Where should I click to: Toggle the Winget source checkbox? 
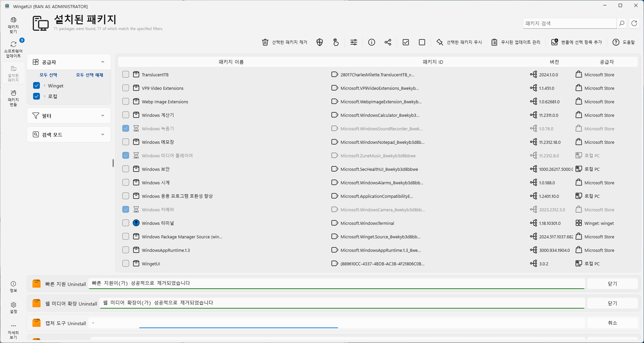pos(36,85)
